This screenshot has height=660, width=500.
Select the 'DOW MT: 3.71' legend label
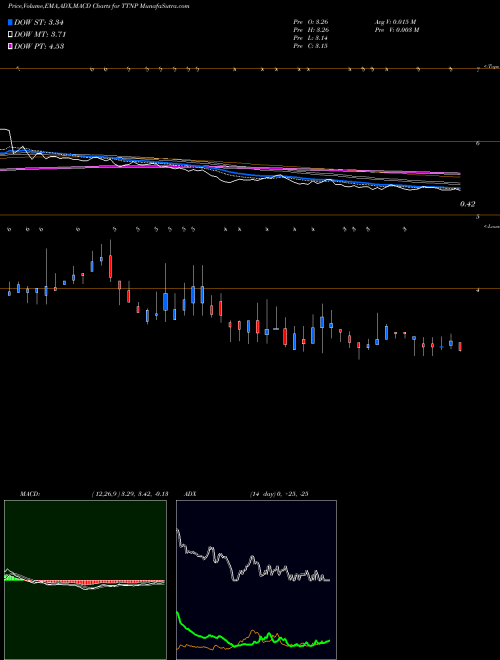tap(40, 34)
